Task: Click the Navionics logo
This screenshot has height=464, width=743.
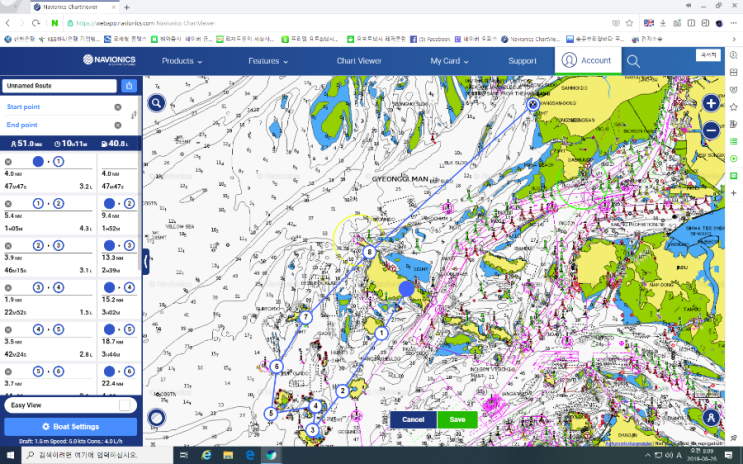Action: click(x=109, y=60)
